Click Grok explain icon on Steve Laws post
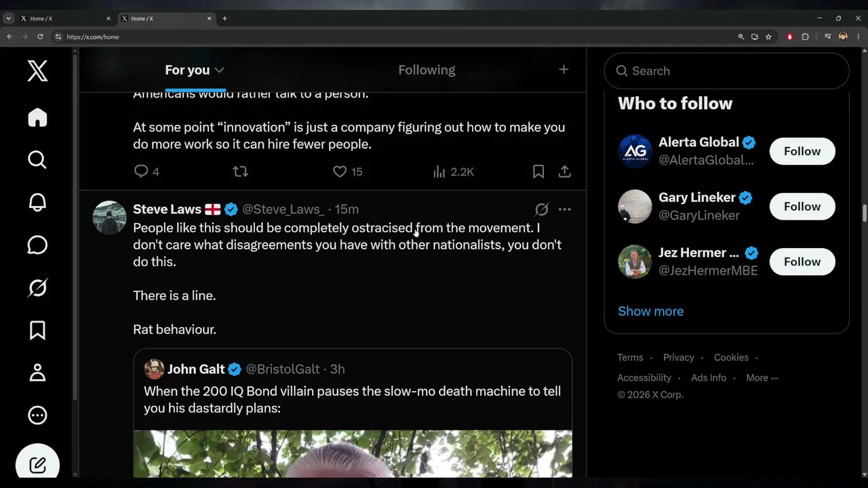Image resolution: width=868 pixels, height=488 pixels. point(541,209)
